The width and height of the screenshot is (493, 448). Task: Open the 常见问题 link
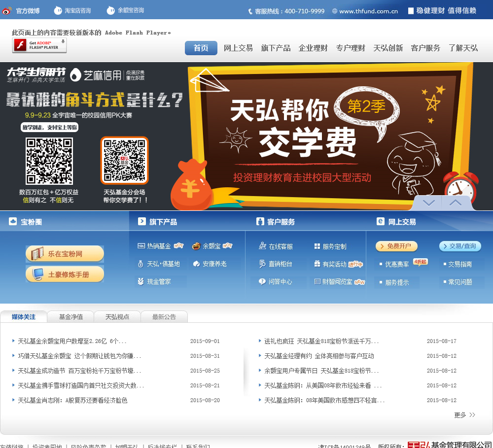[460, 282]
